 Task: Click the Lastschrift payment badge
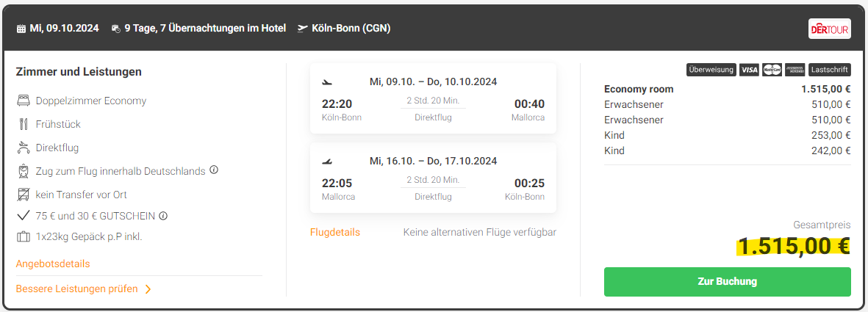(x=829, y=70)
